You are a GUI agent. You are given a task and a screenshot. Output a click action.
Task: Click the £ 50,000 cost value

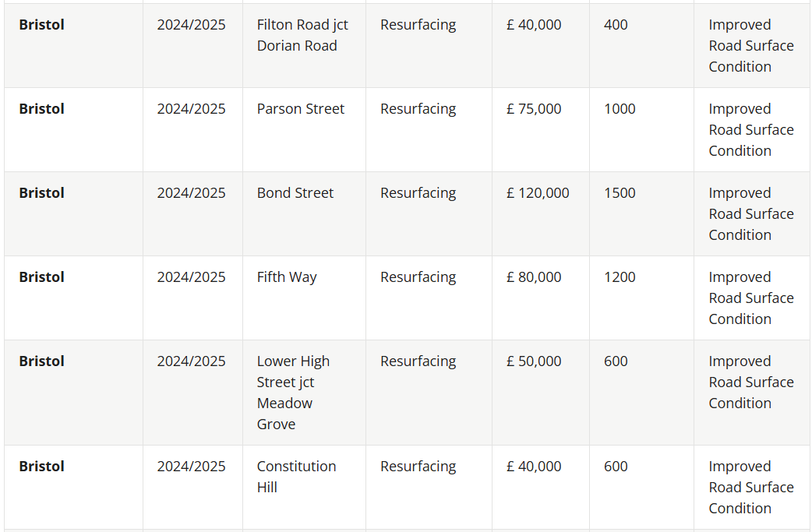(x=534, y=361)
